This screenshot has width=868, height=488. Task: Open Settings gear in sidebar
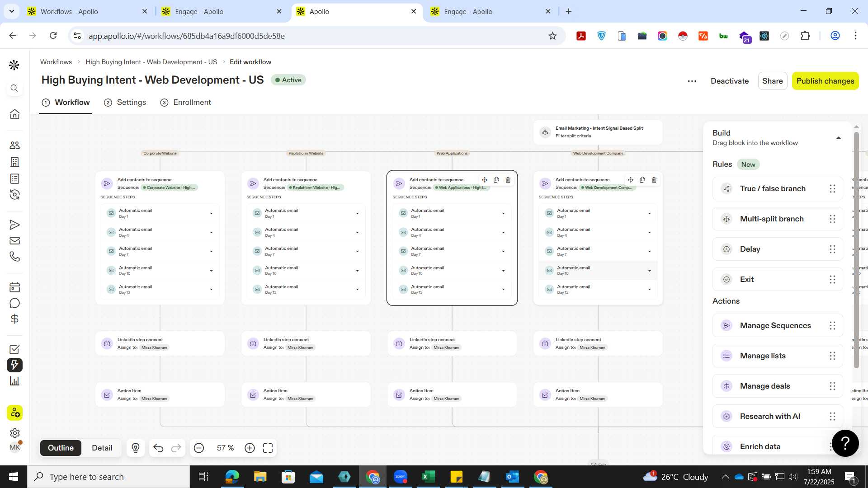tap(14, 433)
